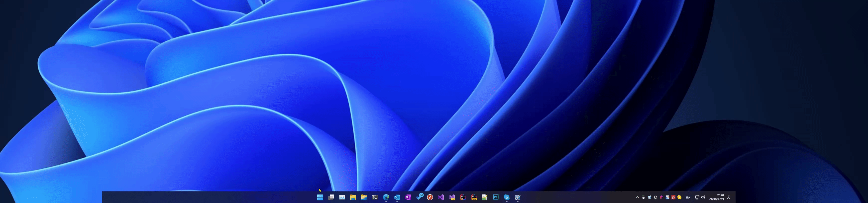The image size is (868, 203).
Task: Expand the hidden system tray icons
Action: 637,197
